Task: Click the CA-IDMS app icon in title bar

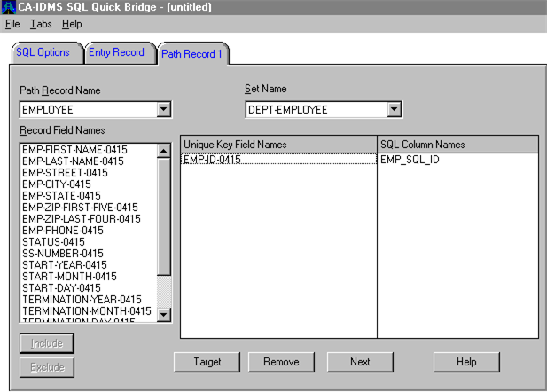Action: click(x=9, y=8)
